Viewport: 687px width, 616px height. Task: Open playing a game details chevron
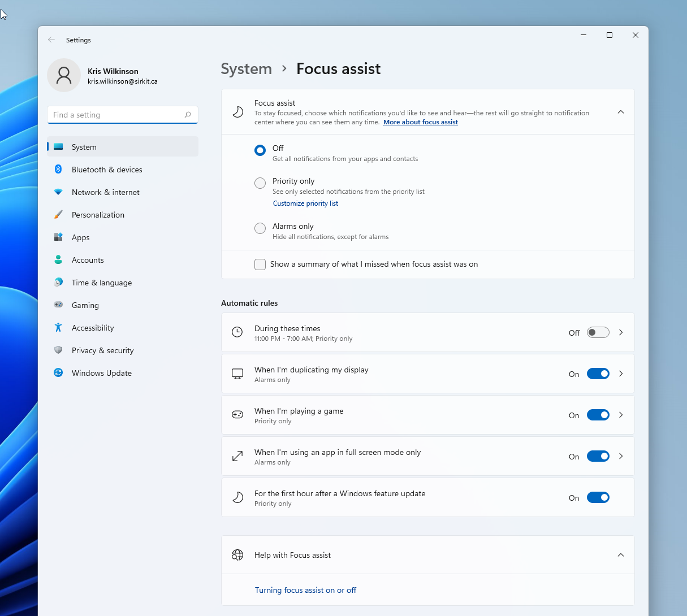click(621, 415)
